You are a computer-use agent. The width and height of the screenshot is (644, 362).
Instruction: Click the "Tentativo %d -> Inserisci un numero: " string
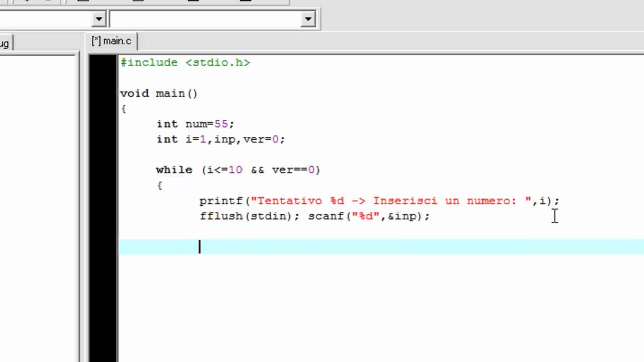[391, 201]
